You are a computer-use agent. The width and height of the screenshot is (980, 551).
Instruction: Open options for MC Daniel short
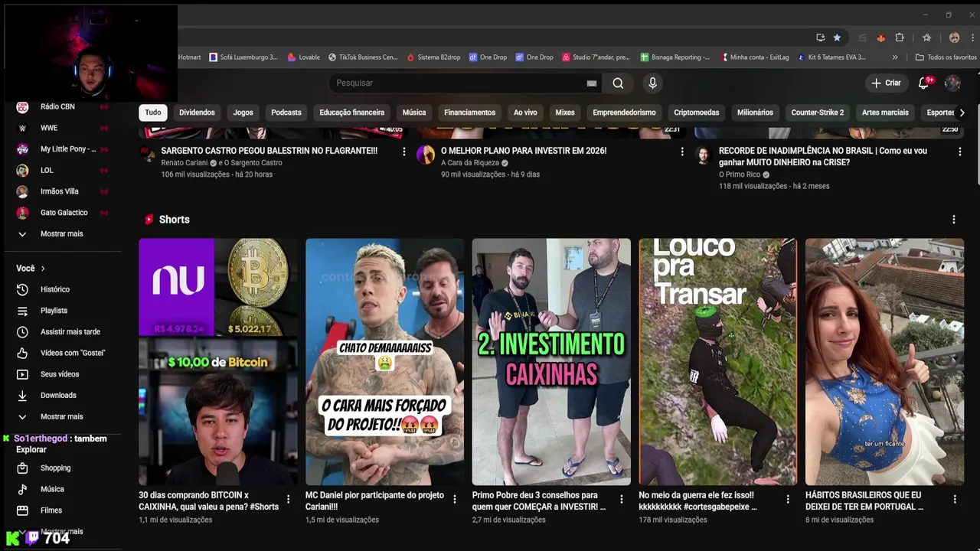point(454,499)
